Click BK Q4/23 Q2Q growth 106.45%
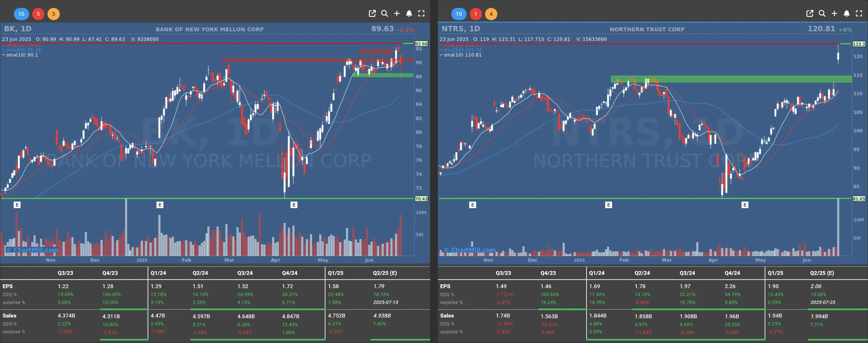Image resolution: width=868 pixels, height=343 pixels. point(112,294)
